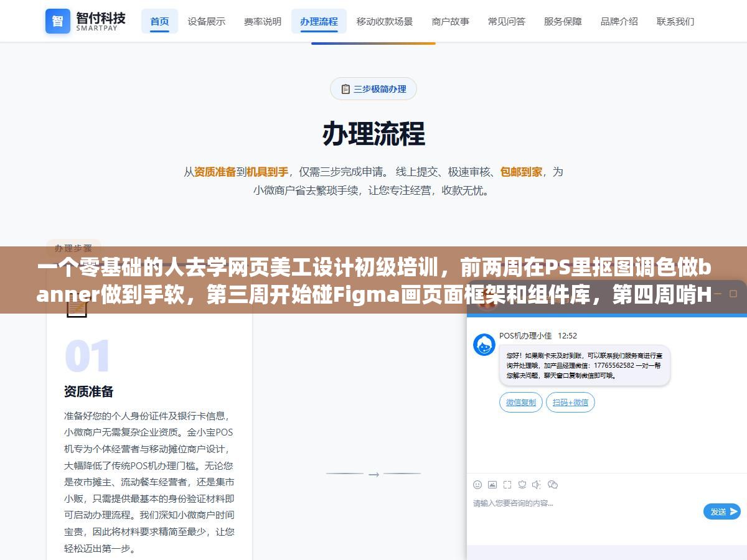
Task: Open the 服务保障 nav item
Action: coord(563,21)
